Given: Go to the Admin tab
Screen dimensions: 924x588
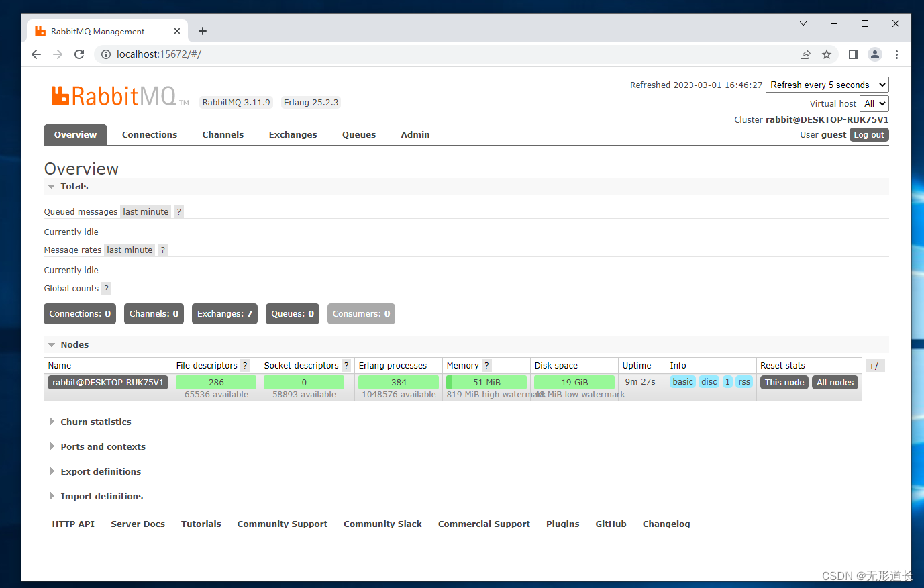Looking at the screenshot, I should pos(415,134).
